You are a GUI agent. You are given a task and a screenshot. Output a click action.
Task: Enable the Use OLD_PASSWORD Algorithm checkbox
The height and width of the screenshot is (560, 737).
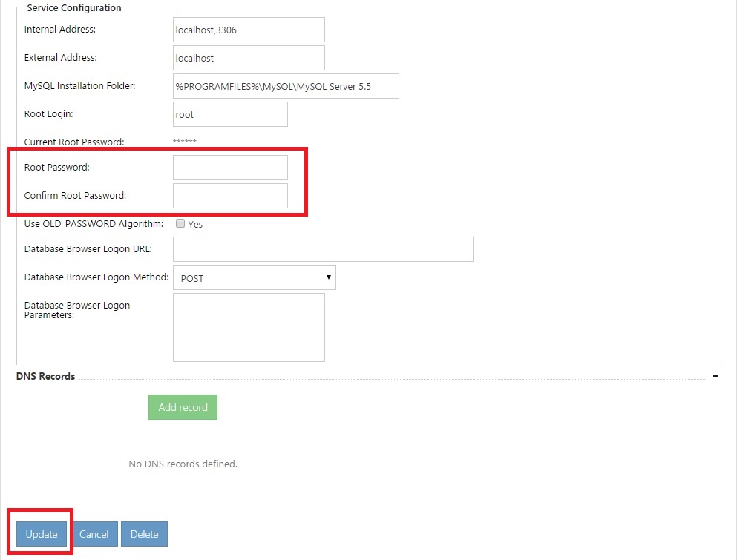180,223
